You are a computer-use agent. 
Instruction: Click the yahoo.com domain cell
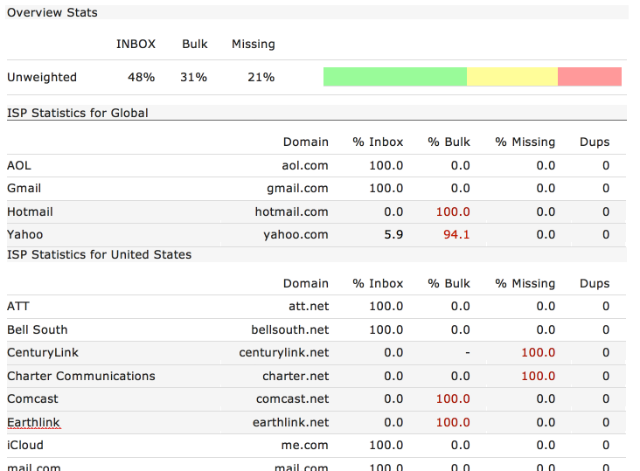[x=296, y=235]
